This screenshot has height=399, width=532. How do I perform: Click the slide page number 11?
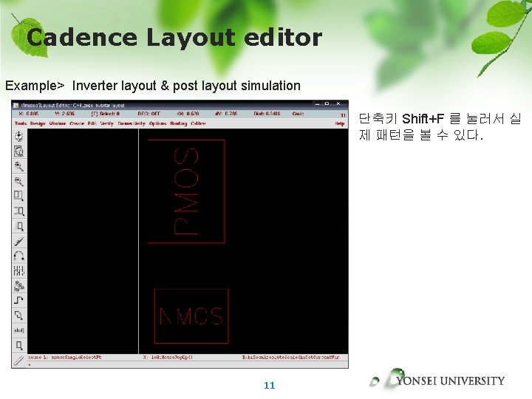270,386
